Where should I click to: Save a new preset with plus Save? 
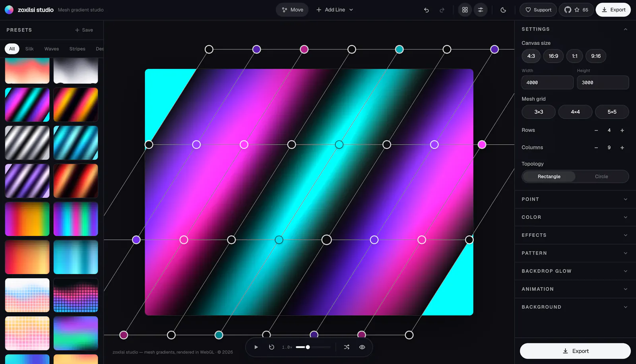click(84, 30)
